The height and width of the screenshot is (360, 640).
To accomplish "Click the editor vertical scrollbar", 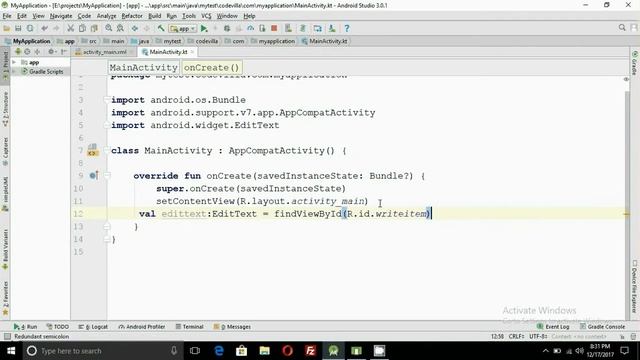I will (x=628, y=204).
